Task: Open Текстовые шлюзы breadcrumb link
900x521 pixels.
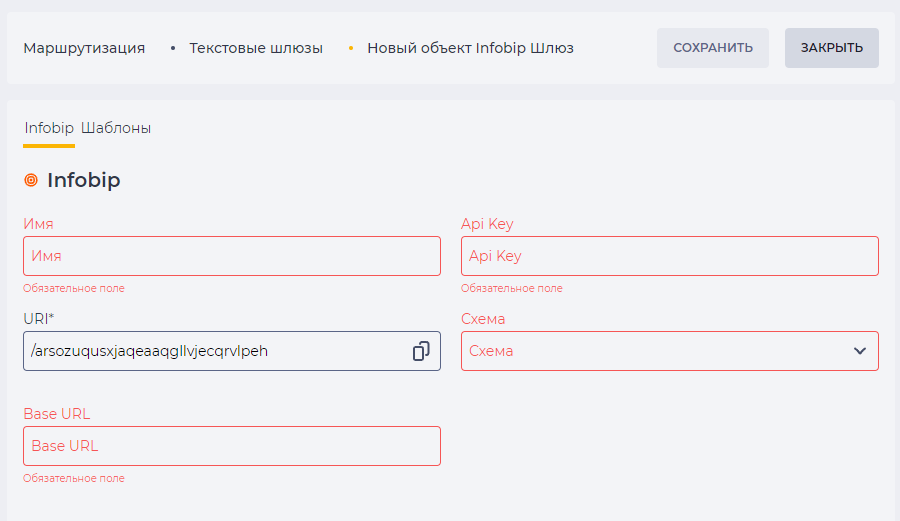Action: pos(256,48)
